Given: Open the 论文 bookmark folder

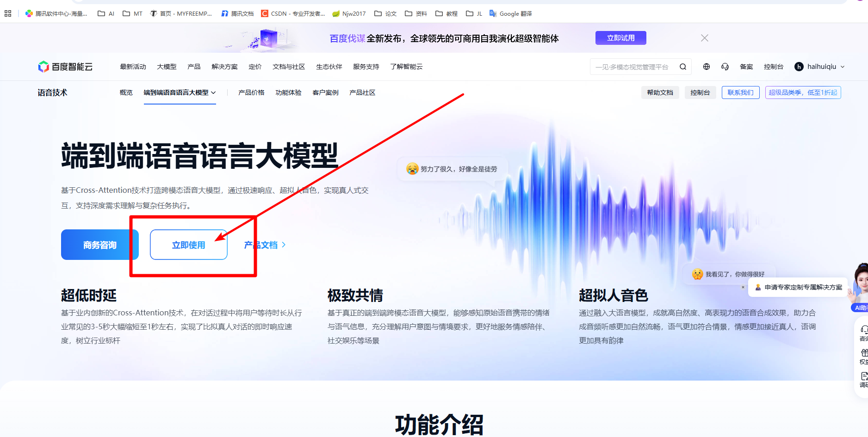Looking at the screenshot, I should pos(385,13).
